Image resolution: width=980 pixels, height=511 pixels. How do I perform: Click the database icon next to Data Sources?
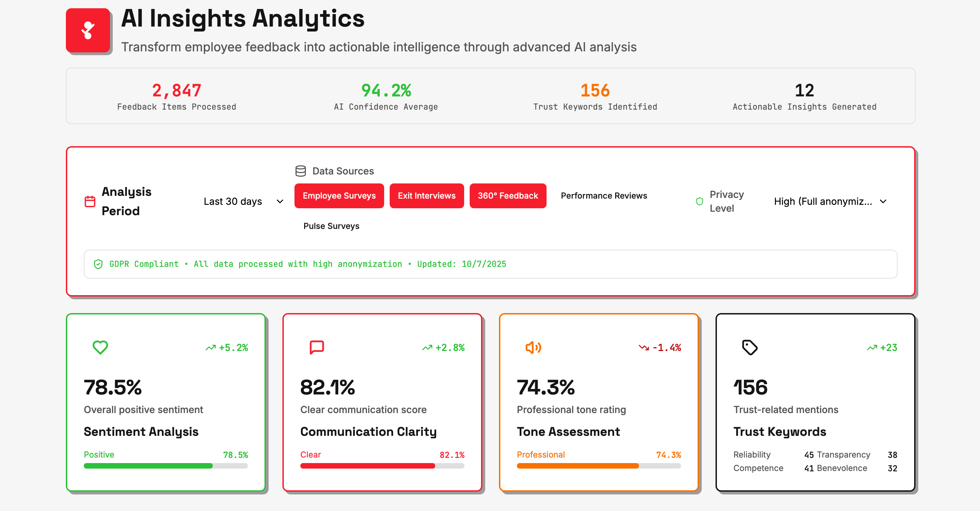point(301,171)
